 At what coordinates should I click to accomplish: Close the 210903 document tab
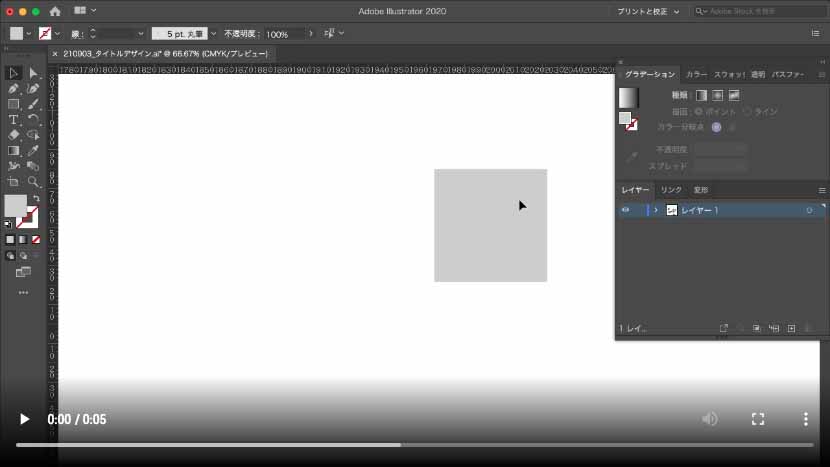click(x=55, y=54)
